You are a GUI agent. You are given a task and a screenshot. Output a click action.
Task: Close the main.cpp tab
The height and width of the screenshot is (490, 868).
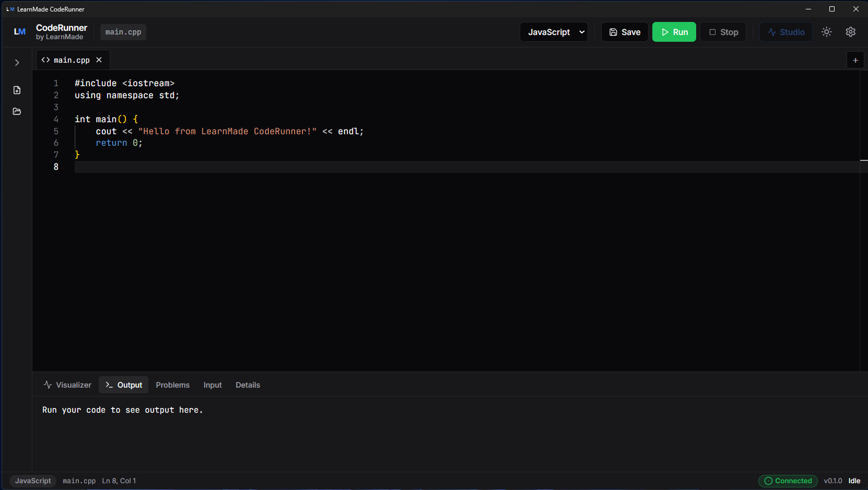click(x=99, y=60)
